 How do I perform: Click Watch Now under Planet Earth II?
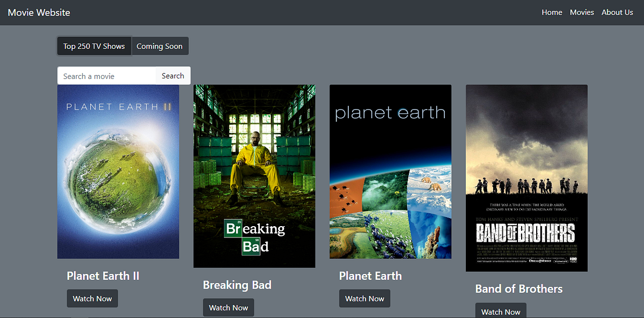click(92, 298)
